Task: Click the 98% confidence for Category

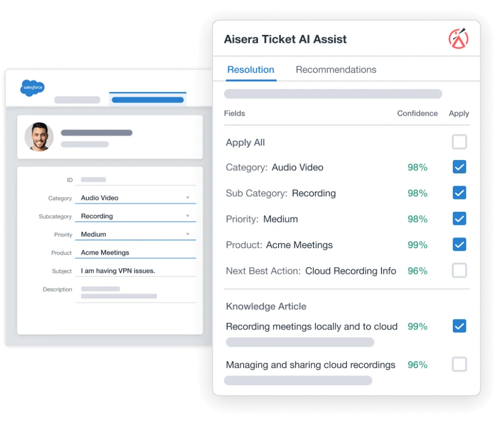Action: (x=417, y=167)
